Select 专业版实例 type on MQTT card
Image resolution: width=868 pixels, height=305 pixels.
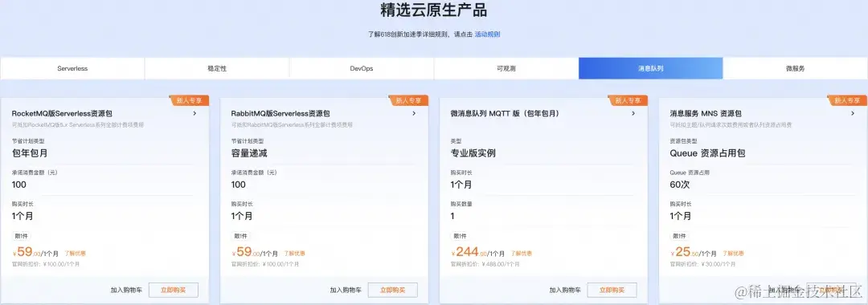click(x=473, y=153)
